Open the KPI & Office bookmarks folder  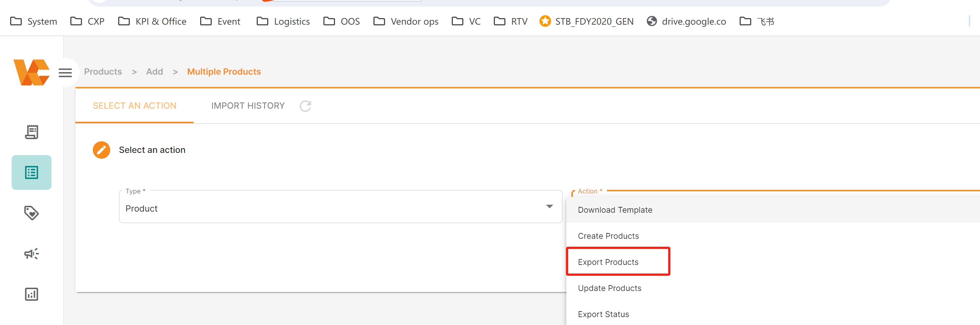(x=152, y=21)
